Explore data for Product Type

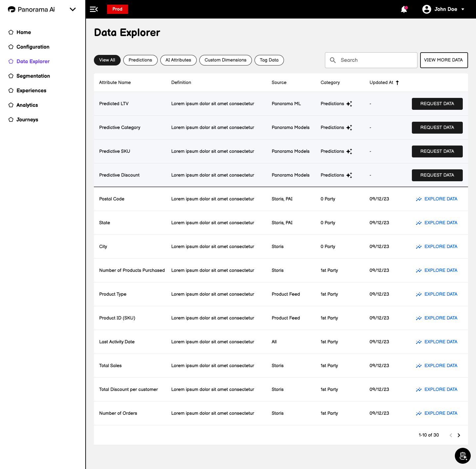click(437, 294)
